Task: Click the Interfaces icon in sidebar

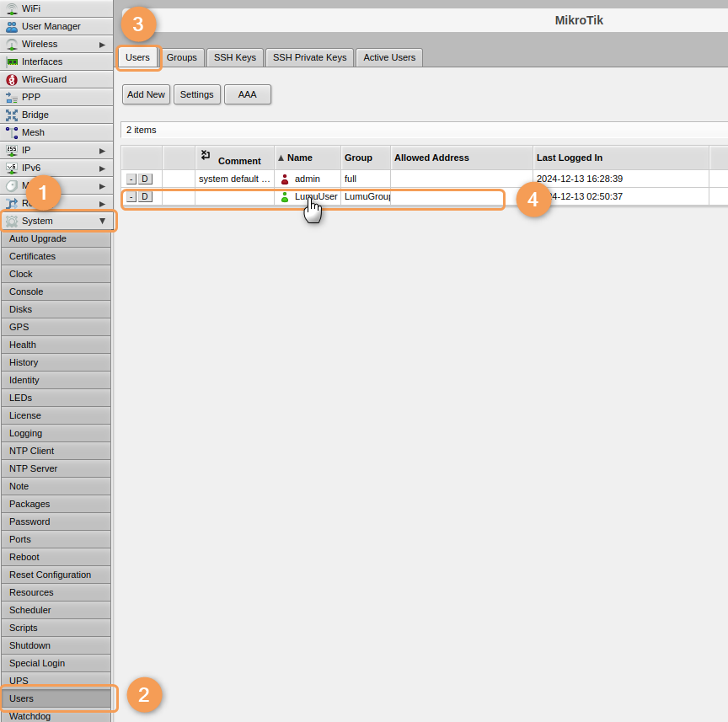Action: pyautogui.click(x=12, y=62)
